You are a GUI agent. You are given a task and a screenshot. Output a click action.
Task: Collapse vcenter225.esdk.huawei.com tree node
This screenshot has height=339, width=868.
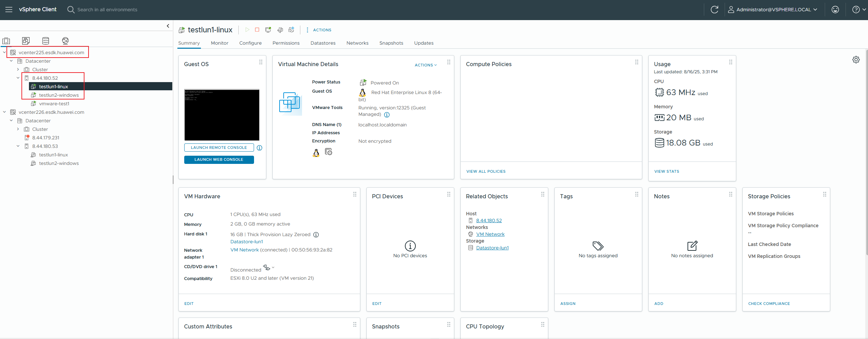tap(4, 52)
